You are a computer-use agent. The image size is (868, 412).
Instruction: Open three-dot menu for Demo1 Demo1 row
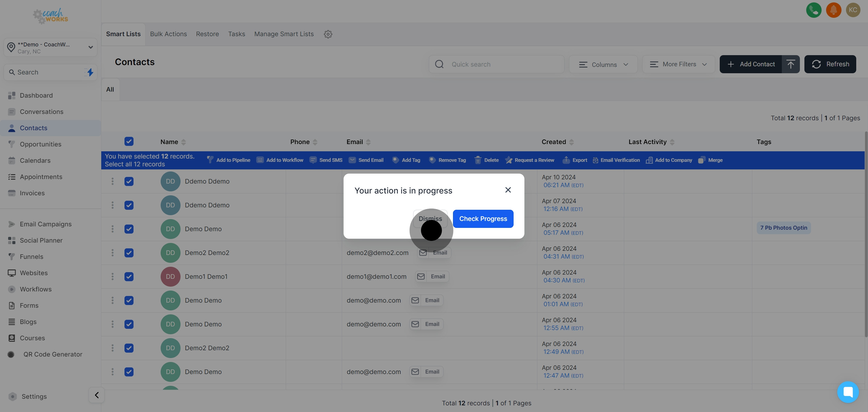pos(112,277)
